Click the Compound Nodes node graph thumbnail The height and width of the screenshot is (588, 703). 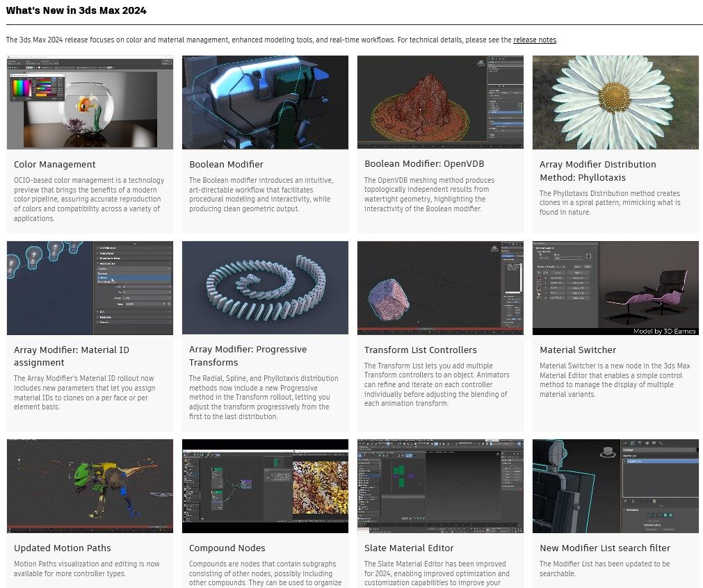tap(265, 485)
